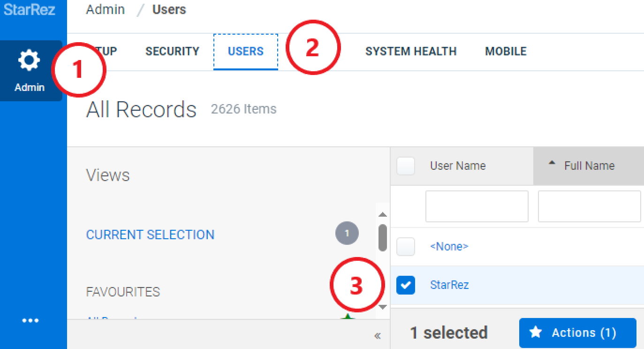Click the User Name filter field
The width and height of the screenshot is (644, 349).
[x=477, y=206]
